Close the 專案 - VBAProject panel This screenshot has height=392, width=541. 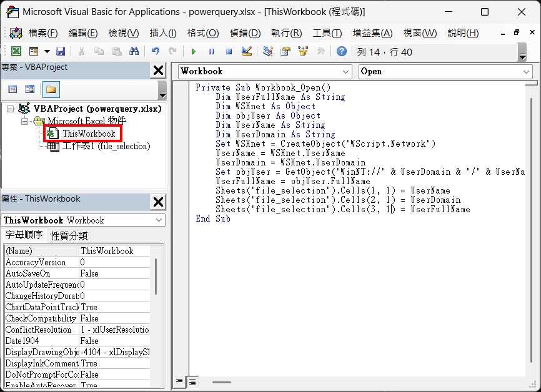(159, 70)
